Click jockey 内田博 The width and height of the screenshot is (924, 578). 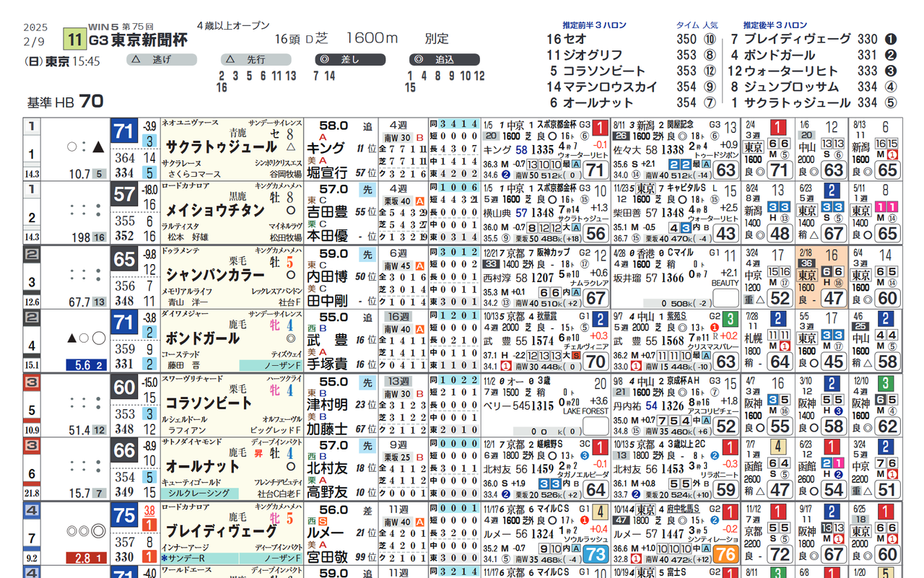(x=327, y=276)
